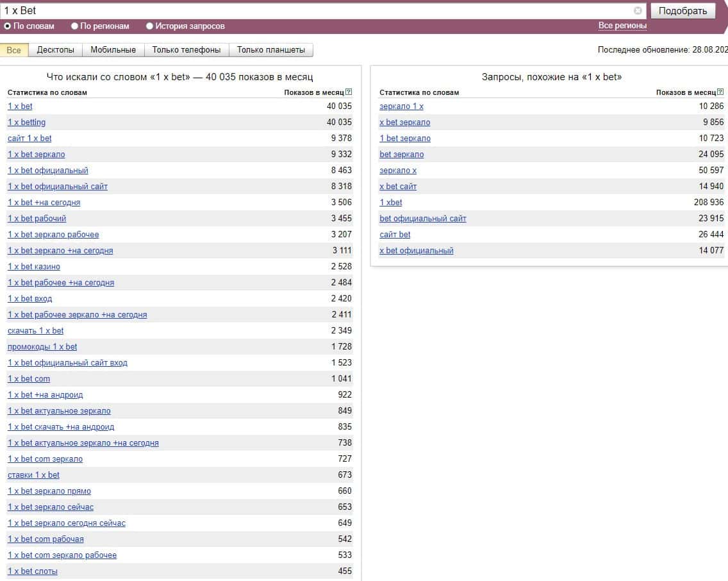Switch to "История запросов" radio option
Viewport: 728px width, 581px height.
[150, 26]
